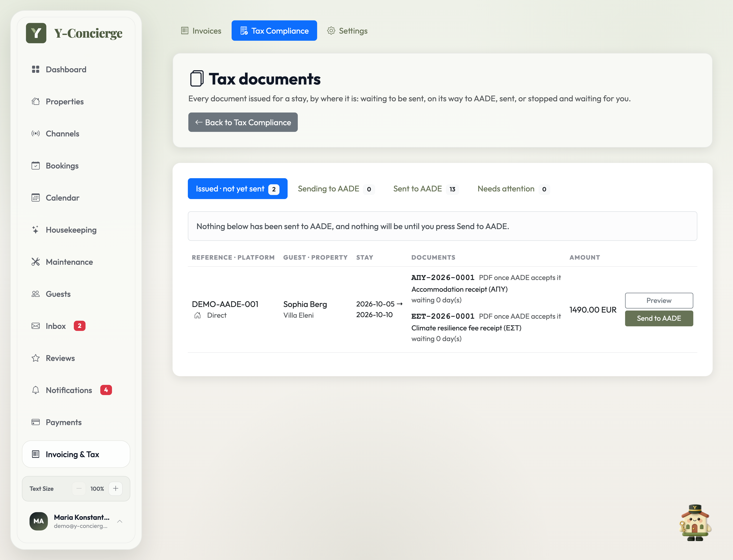Switch to the Invoices tab
733x560 pixels.
coord(201,31)
